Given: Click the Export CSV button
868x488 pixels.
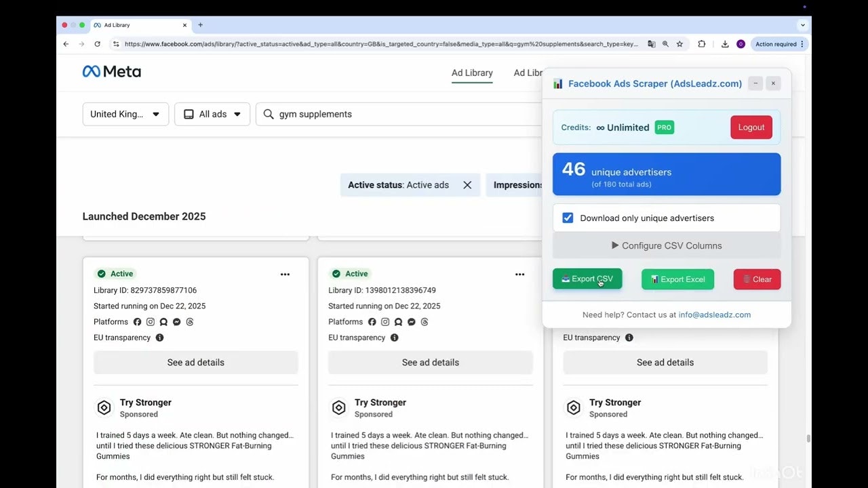Looking at the screenshot, I should point(587,279).
